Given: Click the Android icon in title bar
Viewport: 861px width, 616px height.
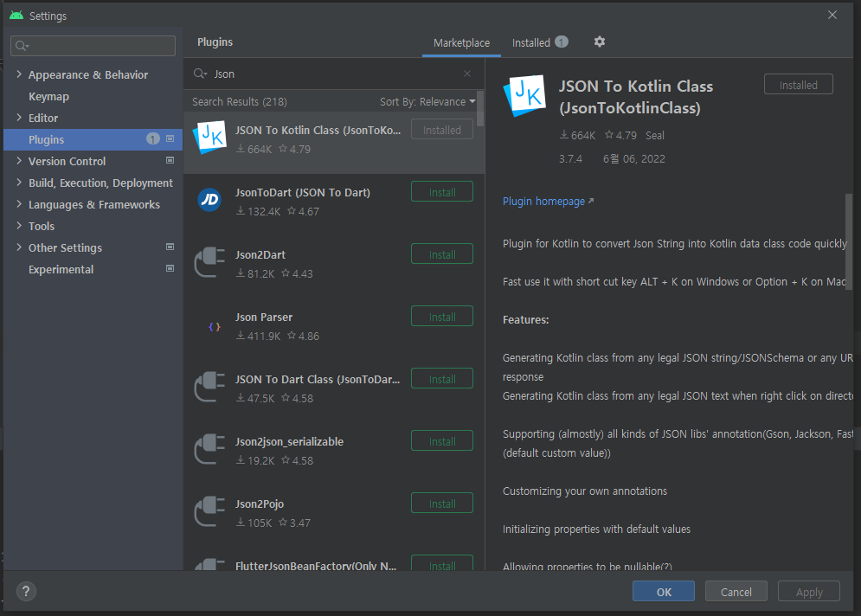Looking at the screenshot, I should click(16, 16).
